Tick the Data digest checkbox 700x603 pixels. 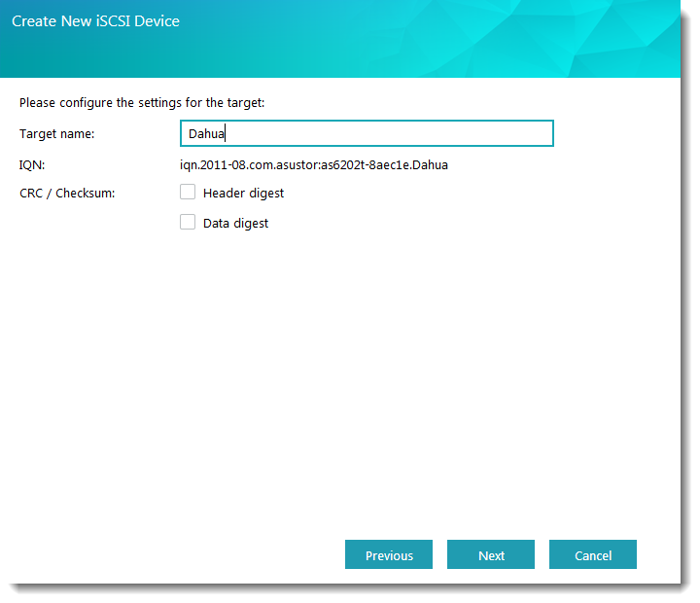click(188, 222)
